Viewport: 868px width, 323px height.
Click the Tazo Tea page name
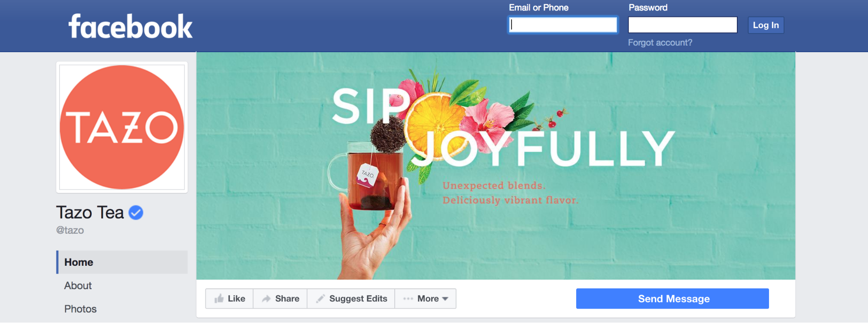tap(90, 212)
